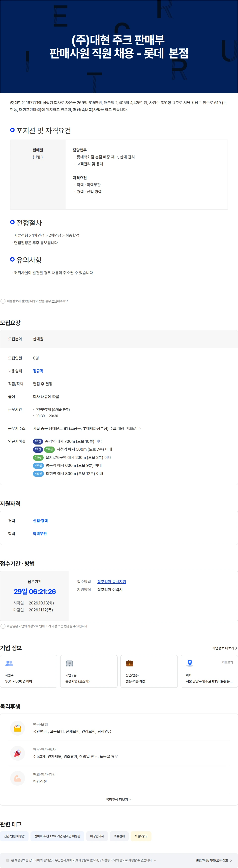Click 서울 중구 남대문로 81 address text

[x=79, y=429]
